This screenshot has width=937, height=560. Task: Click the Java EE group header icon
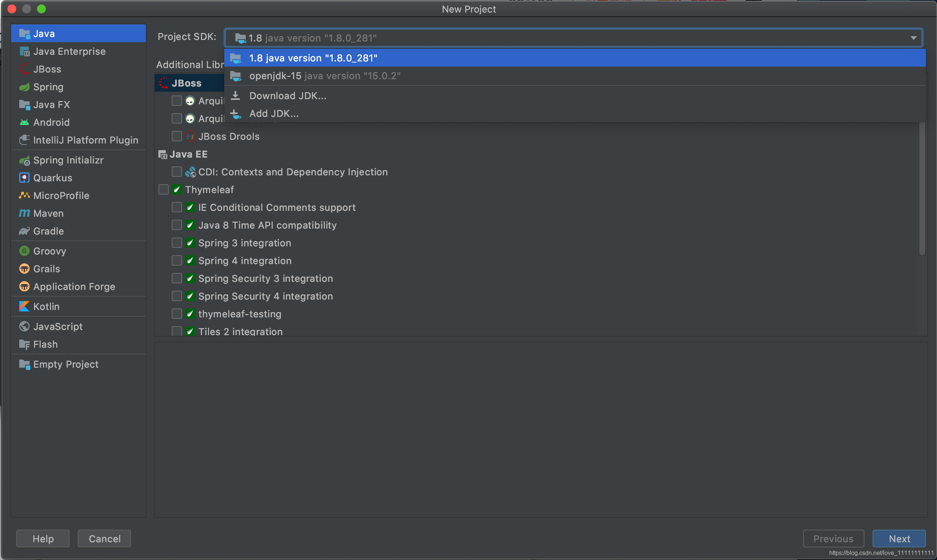(163, 154)
